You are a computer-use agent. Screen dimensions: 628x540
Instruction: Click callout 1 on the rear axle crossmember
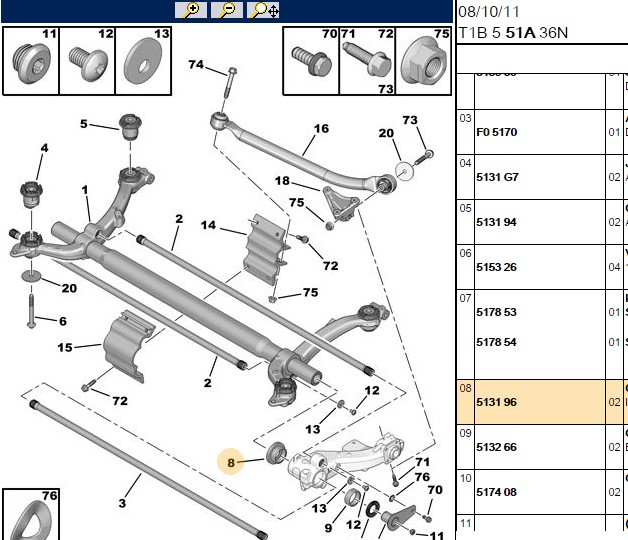pos(85,189)
